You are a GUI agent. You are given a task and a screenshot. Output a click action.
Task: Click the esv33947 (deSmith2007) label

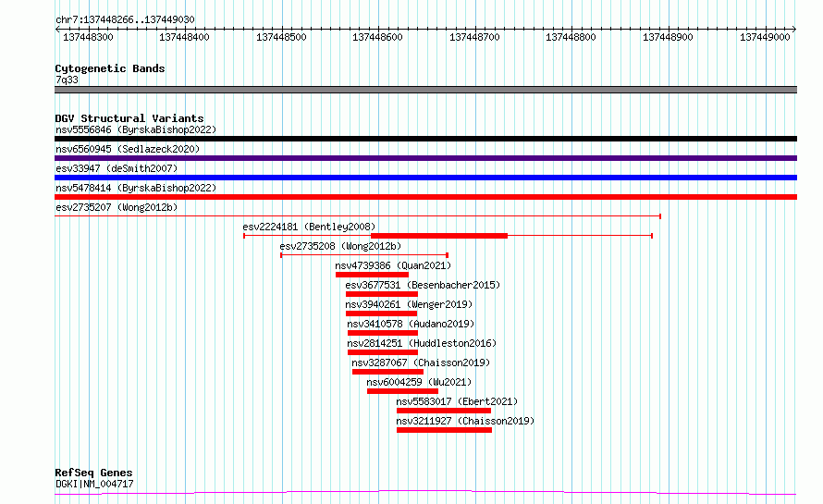pyautogui.click(x=117, y=168)
